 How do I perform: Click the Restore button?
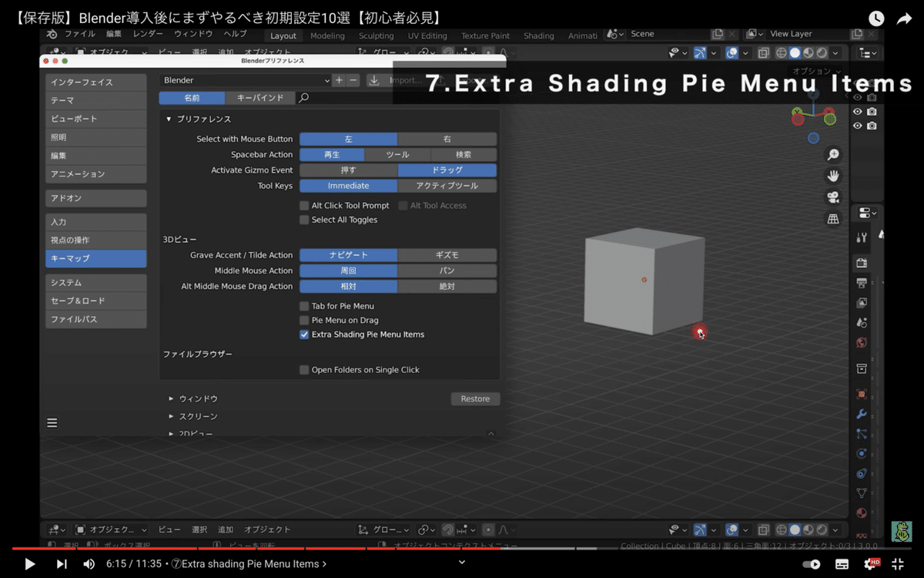point(475,398)
